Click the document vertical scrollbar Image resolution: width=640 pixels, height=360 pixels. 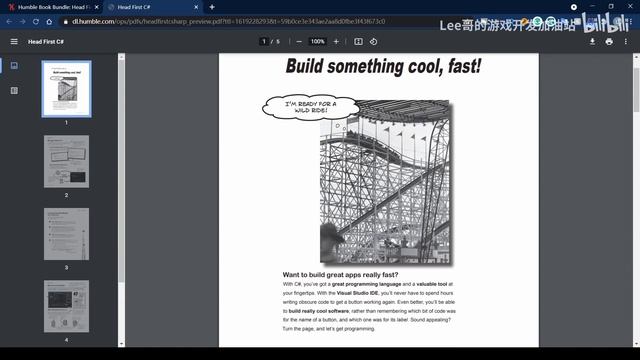click(636, 90)
